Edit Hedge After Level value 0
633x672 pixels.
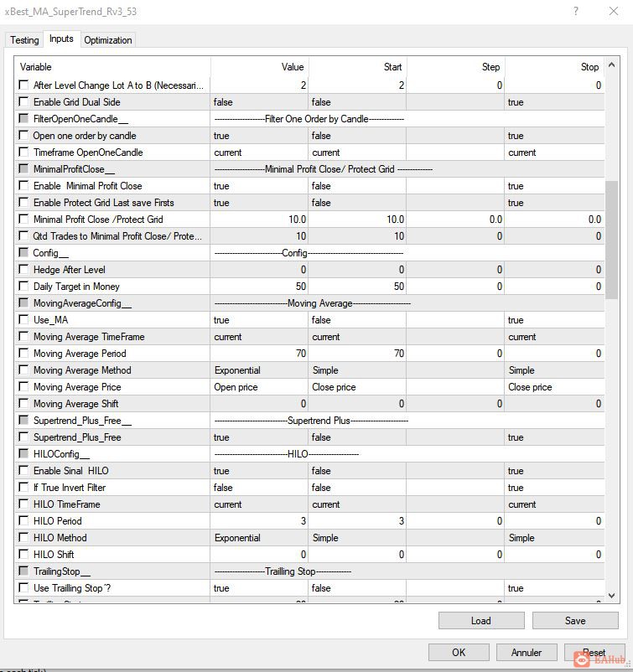[x=259, y=270]
